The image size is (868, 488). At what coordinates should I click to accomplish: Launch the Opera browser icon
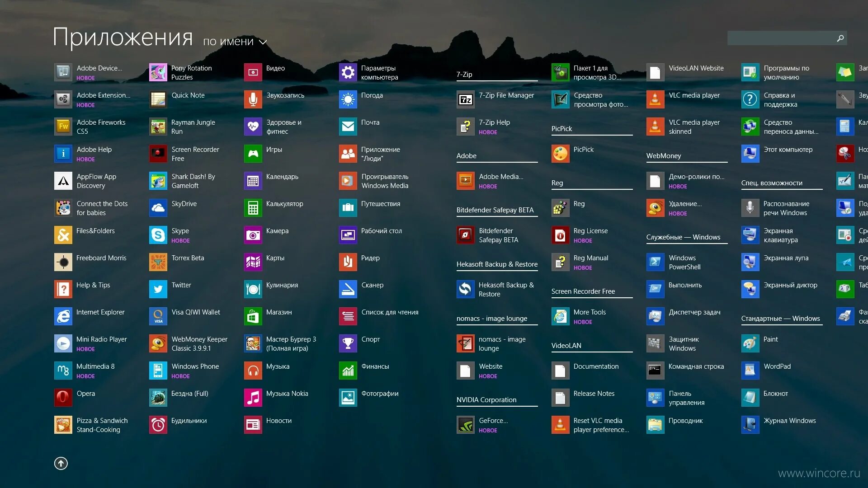(x=63, y=398)
